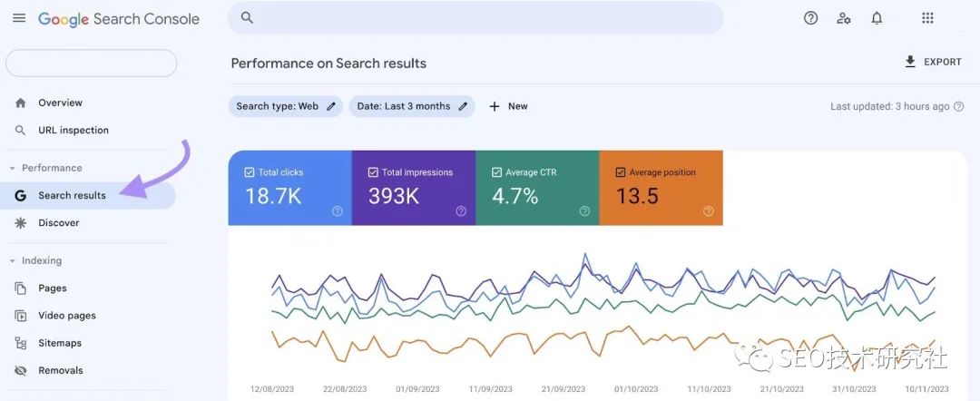Click help icon in Total impressions card
This screenshot has width=980, height=401.
(x=461, y=211)
